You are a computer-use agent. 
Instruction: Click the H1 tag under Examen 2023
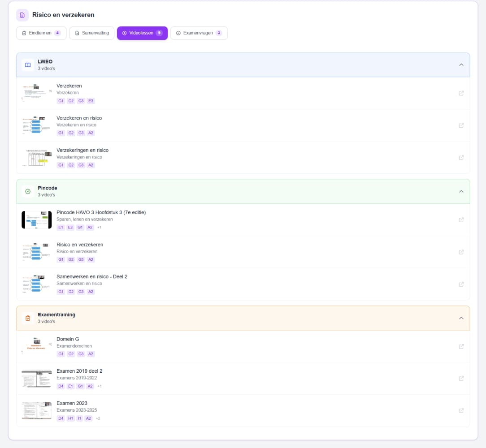pyautogui.click(x=71, y=418)
